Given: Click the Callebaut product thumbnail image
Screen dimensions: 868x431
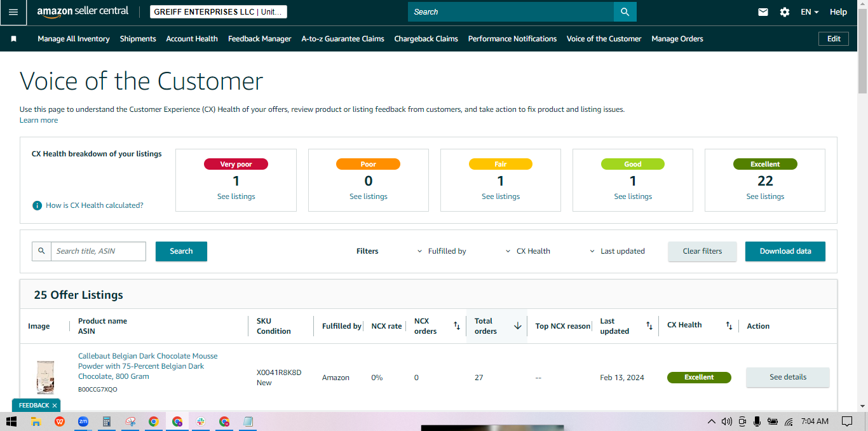Looking at the screenshot, I should (45, 378).
